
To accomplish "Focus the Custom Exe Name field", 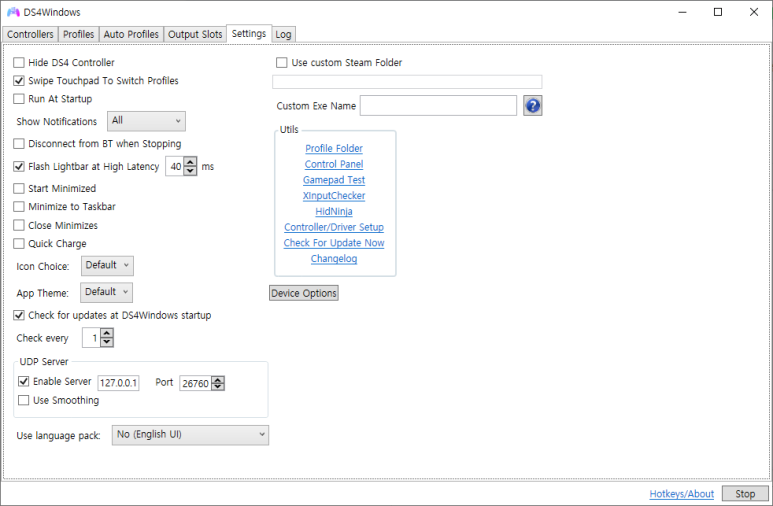I will coord(438,106).
